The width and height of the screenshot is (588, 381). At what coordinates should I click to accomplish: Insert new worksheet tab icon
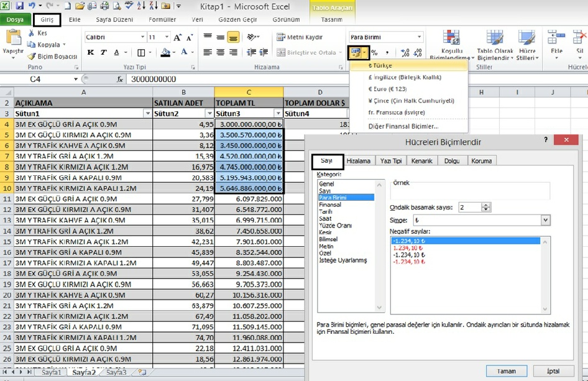(142, 372)
